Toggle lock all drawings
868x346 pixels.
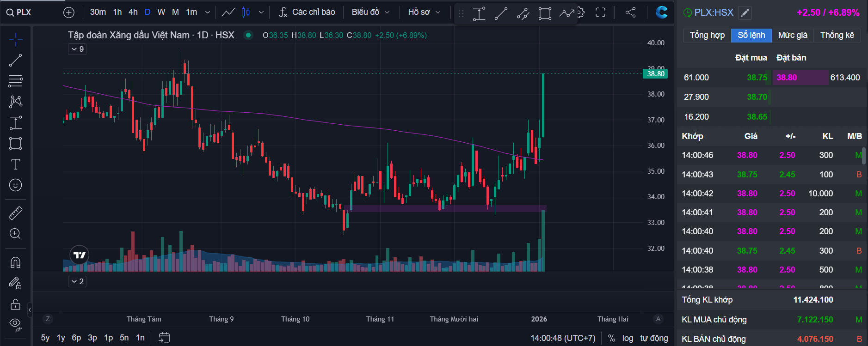click(x=16, y=304)
